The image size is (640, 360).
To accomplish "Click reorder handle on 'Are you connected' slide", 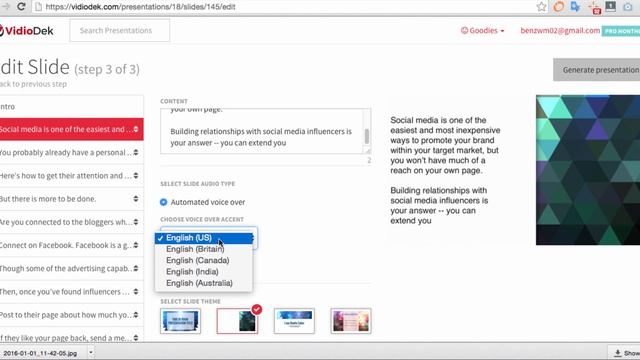I will (x=136, y=222).
